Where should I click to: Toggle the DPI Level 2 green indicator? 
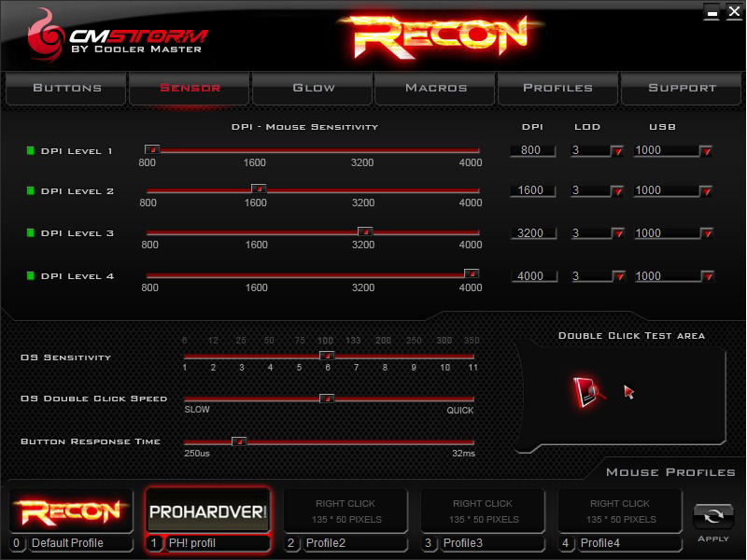31,191
